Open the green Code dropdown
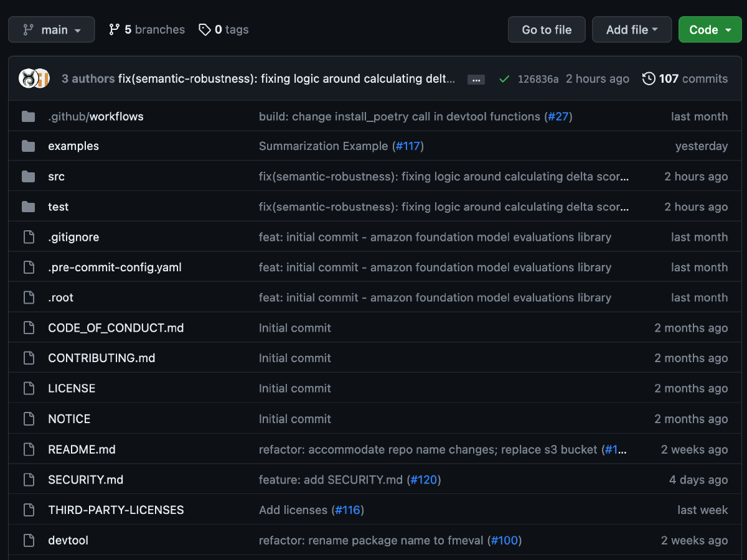The width and height of the screenshot is (747, 560). point(710,29)
